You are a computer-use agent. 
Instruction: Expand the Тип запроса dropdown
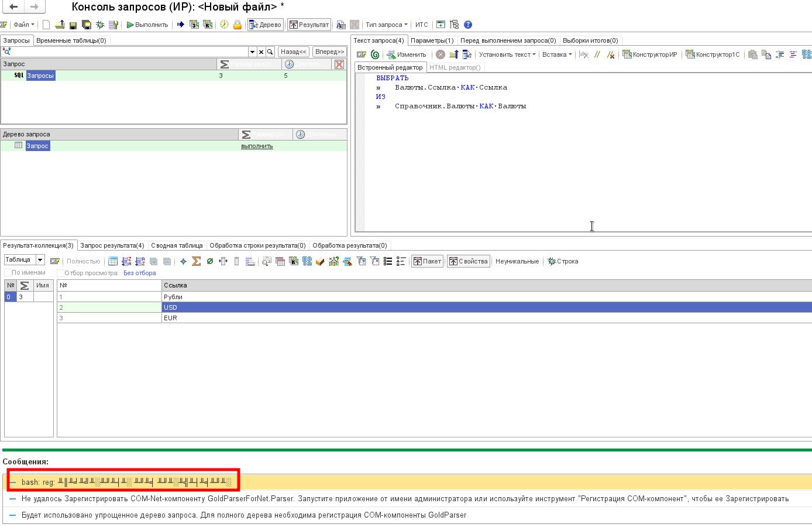click(x=386, y=25)
